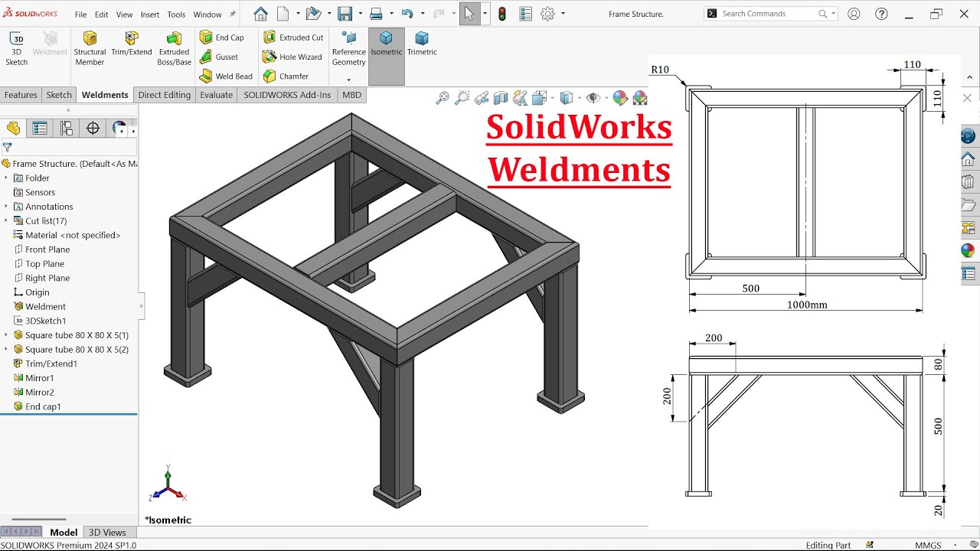980x551 pixels.
Task: Click the Edit Appearance color ball
Action: (620, 98)
